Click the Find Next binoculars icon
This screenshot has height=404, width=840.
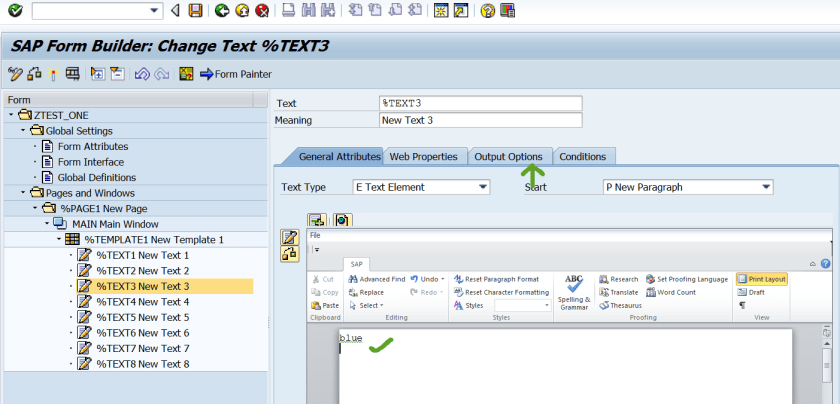click(328, 10)
